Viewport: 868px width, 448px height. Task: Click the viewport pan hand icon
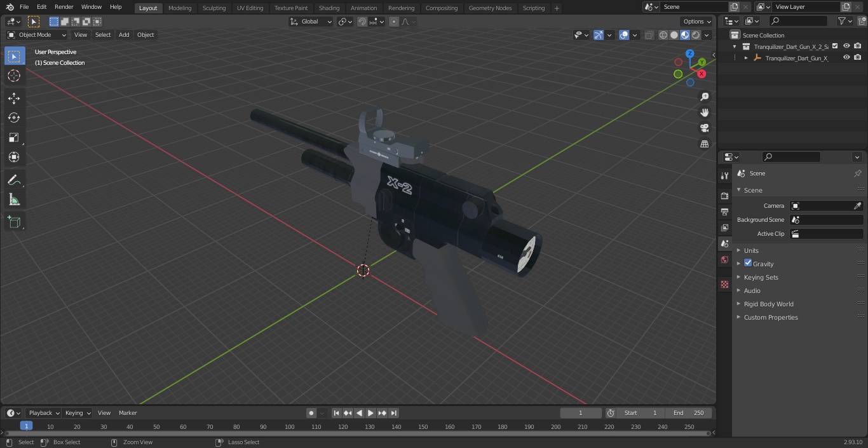click(x=704, y=112)
